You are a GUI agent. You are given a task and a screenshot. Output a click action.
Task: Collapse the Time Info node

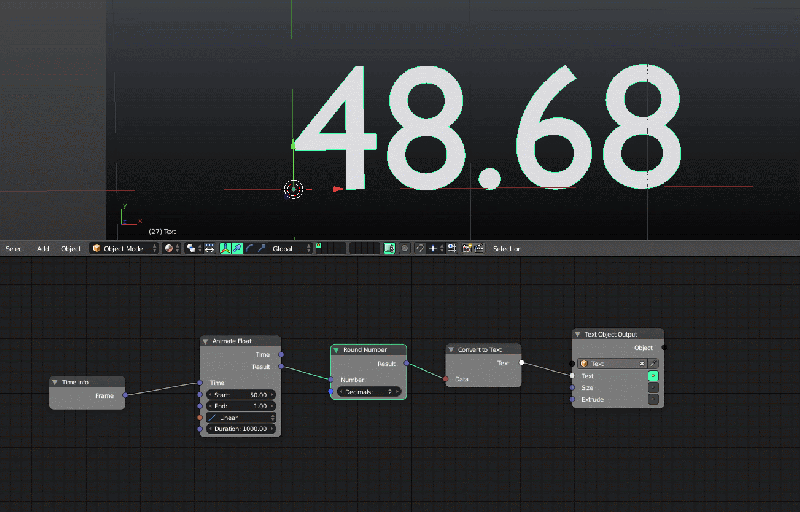coord(55,382)
